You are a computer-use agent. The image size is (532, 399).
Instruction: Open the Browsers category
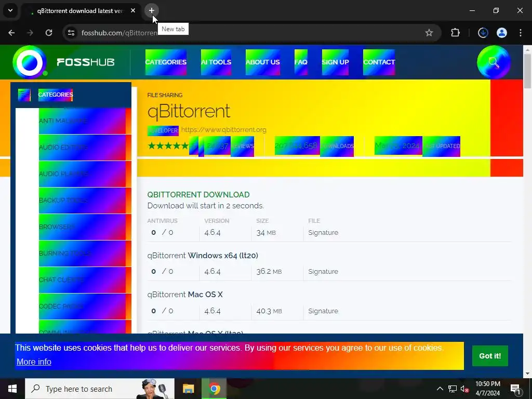[85, 227]
